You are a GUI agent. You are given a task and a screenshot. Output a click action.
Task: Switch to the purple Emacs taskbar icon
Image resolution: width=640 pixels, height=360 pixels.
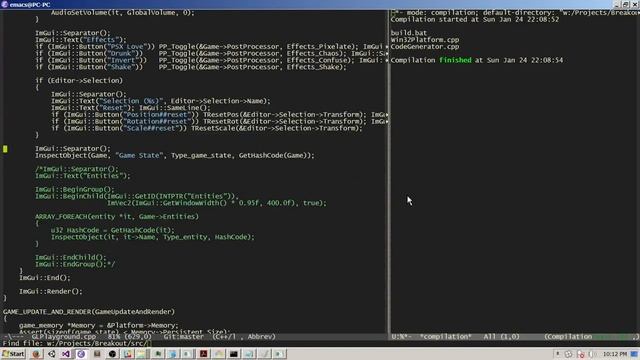tap(81, 354)
